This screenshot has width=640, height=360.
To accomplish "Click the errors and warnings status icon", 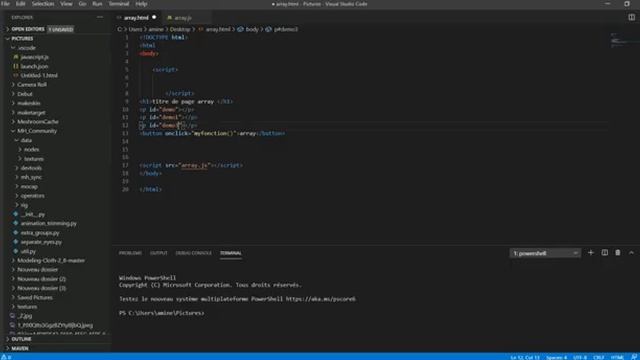I will [6, 357].
